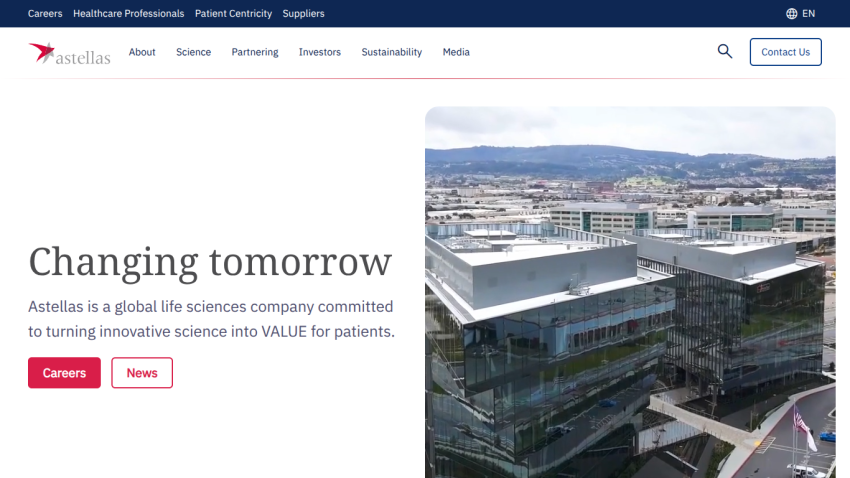The image size is (850, 478).
Task: Click the Astellas logo
Action: click(x=69, y=53)
